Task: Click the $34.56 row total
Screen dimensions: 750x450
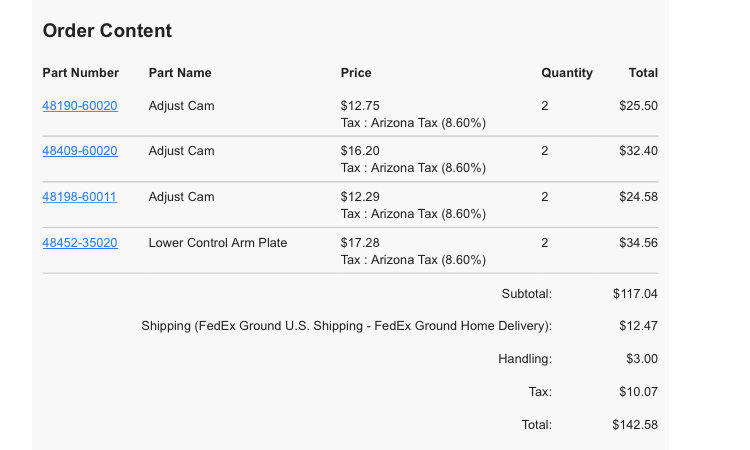Action: click(x=639, y=242)
